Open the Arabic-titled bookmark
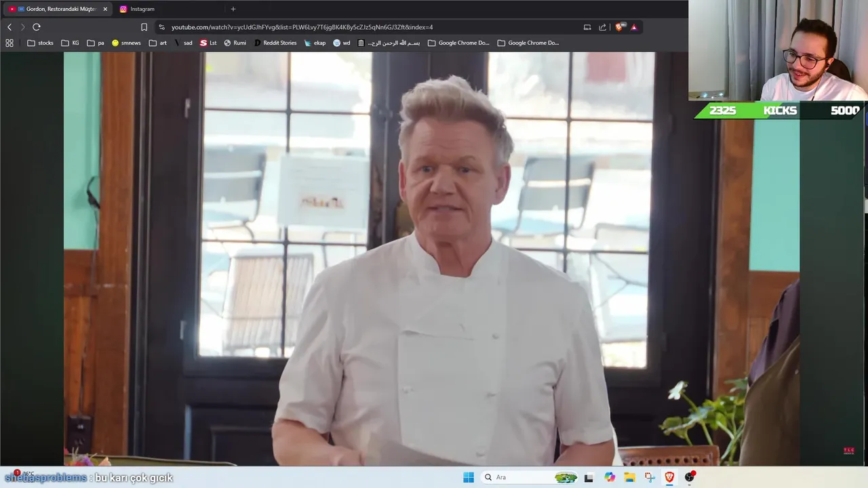Image resolution: width=868 pixels, height=488 pixels. click(x=389, y=43)
